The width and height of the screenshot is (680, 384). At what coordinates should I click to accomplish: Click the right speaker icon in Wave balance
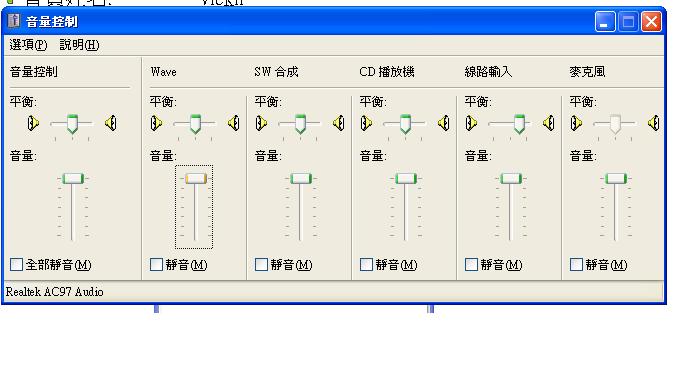234,123
